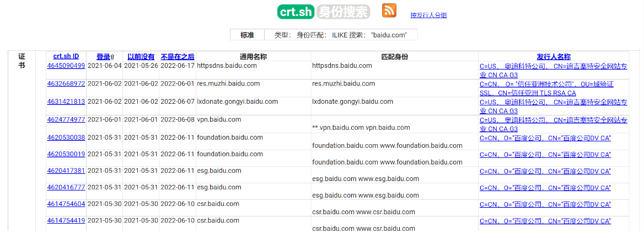Screen dimensions: 644x238
Task: Open the issuer link in the lxdonate.gongyi.baidu.com row
Action: pos(553,107)
